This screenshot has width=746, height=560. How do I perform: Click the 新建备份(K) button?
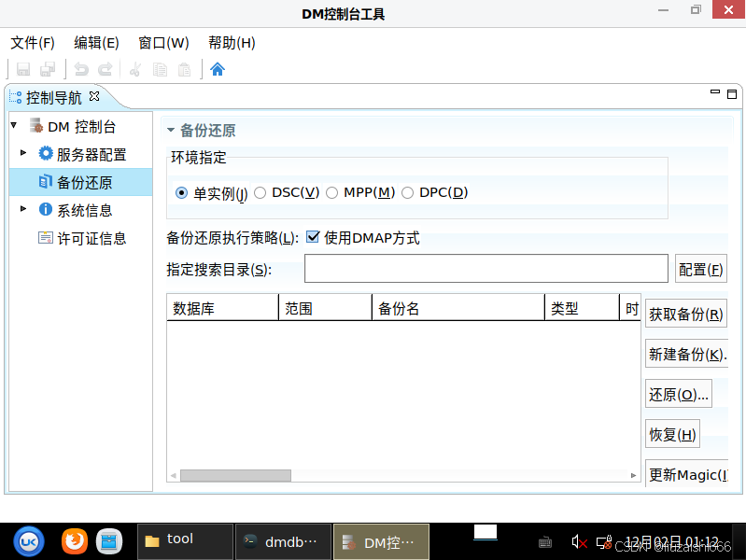(686, 354)
